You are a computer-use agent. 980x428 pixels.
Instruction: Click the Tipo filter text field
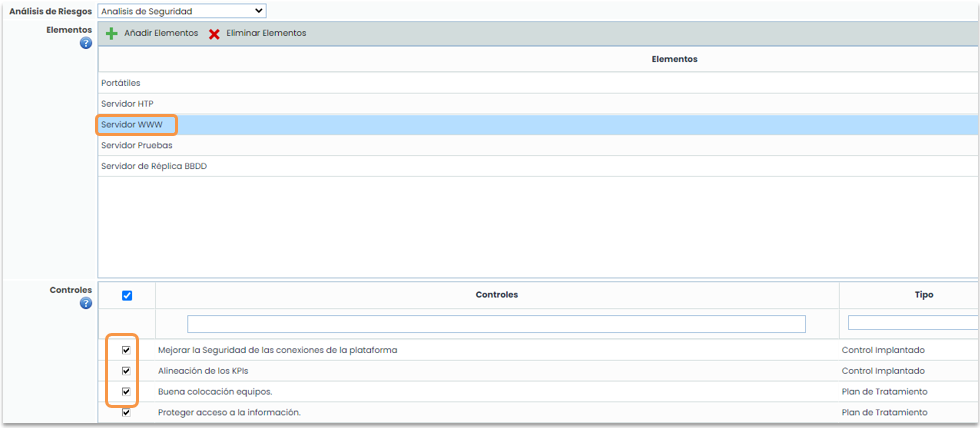(x=912, y=323)
